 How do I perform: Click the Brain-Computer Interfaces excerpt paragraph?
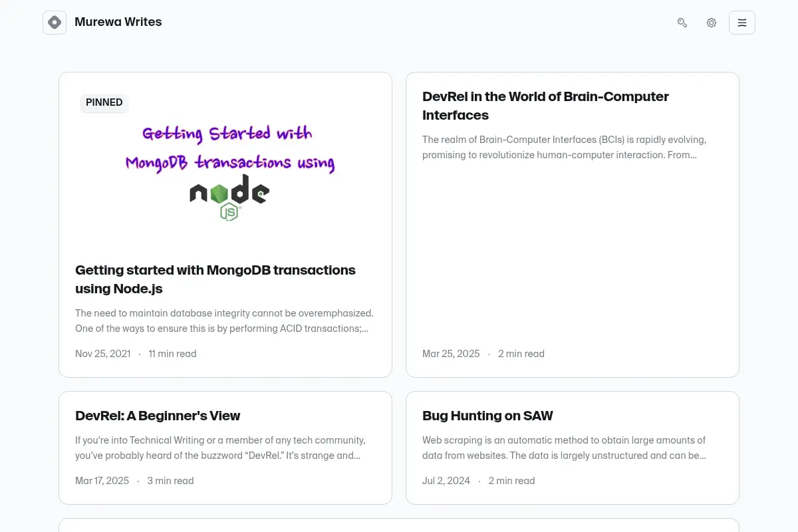pyautogui.click(x=565, y=148)
